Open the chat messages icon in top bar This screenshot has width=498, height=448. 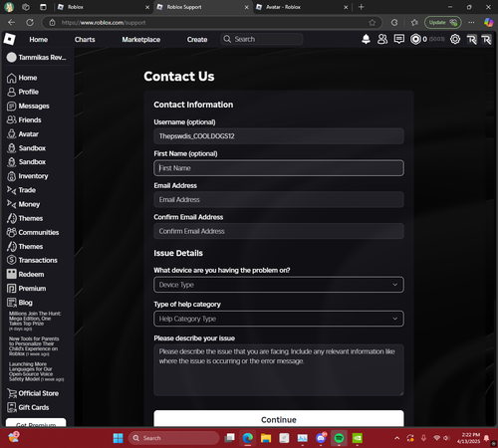(399, 39)
